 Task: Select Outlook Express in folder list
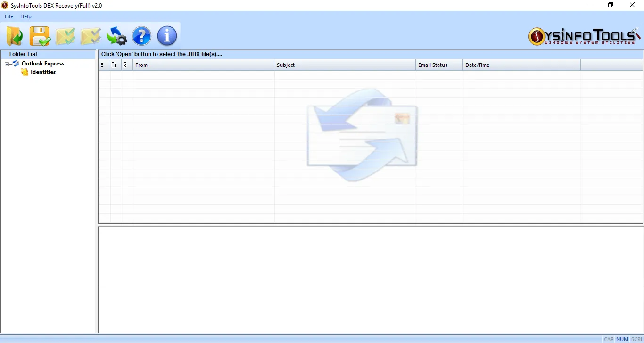tap(43, 64)
